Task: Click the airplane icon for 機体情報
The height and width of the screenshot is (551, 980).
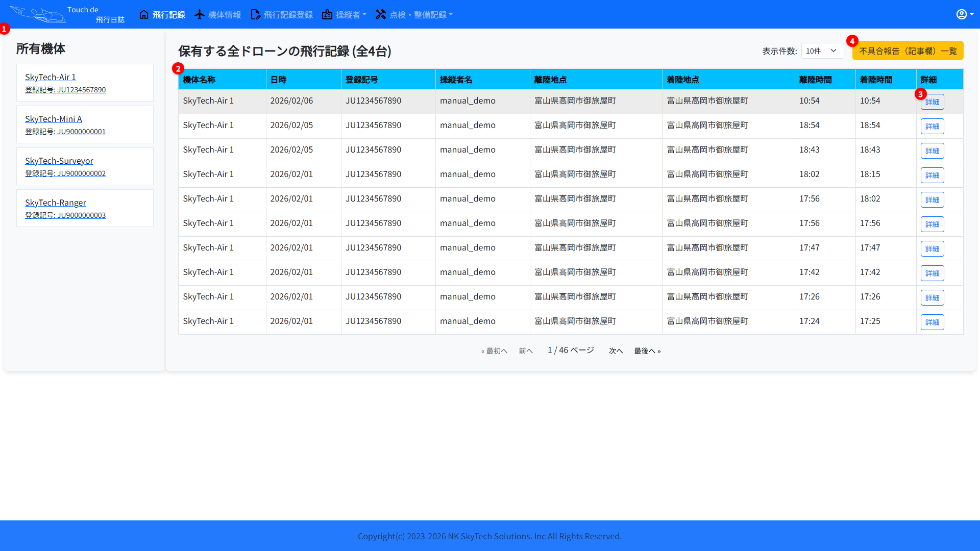Action: point(200,14)
